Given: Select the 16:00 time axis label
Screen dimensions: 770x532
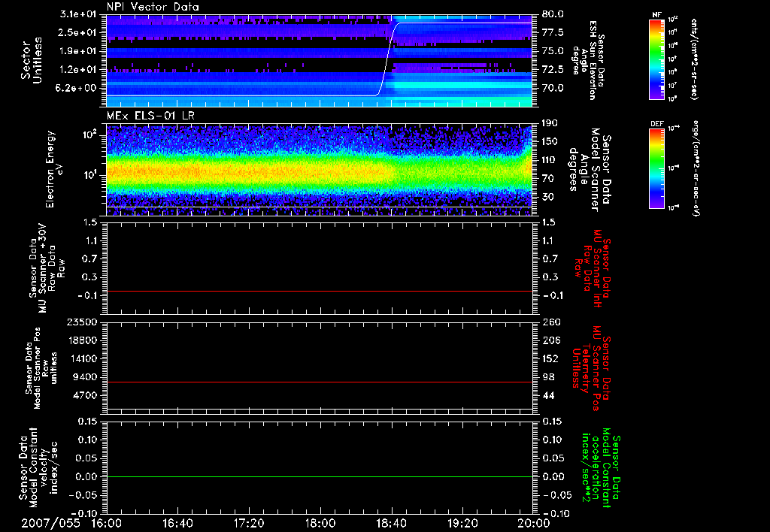Looking at the screenshot, I should [x=106, y=523].
